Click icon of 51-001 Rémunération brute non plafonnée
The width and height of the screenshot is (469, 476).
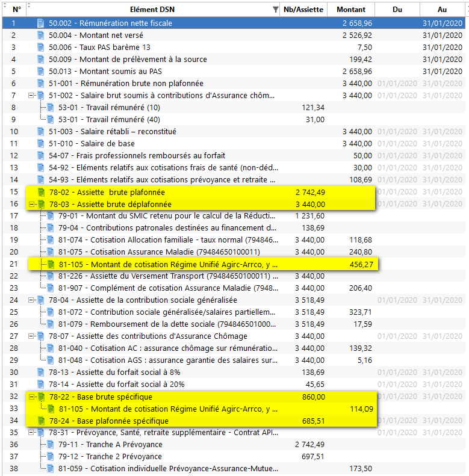40,83
